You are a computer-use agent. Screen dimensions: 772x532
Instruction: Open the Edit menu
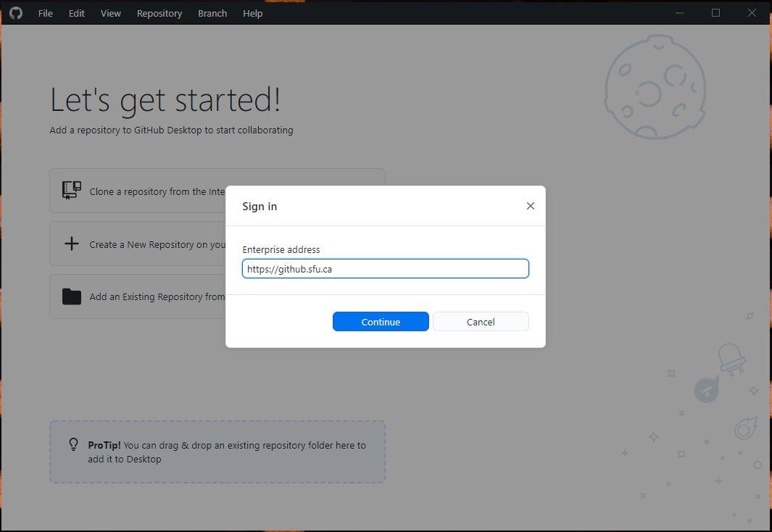(x=76, y=13)
